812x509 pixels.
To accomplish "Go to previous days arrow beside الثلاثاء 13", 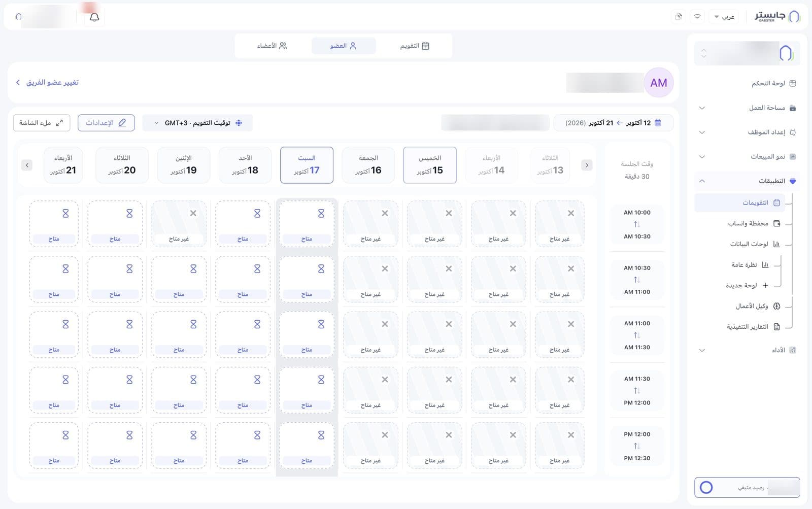I will 587,165.
